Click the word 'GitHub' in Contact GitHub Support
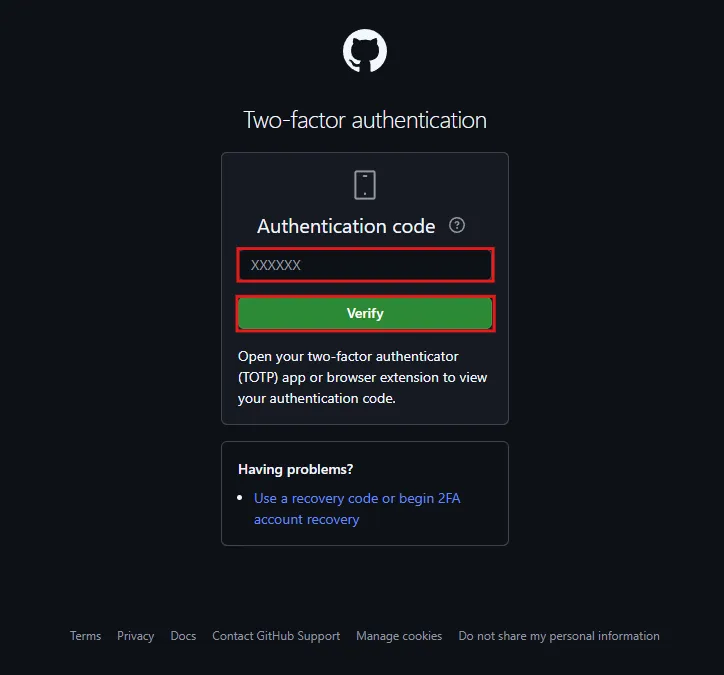 tap(275, 636)
